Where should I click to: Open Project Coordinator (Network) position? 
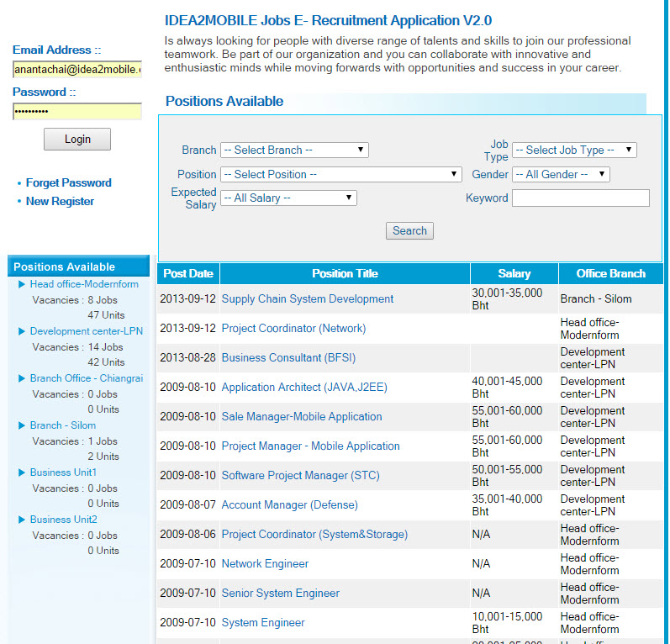coord(293,328)
